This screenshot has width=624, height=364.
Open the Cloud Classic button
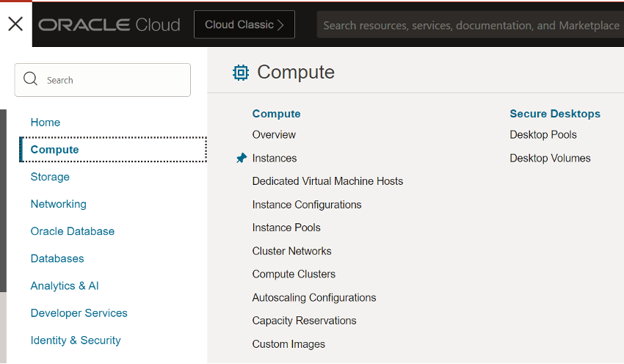point(244,25)
